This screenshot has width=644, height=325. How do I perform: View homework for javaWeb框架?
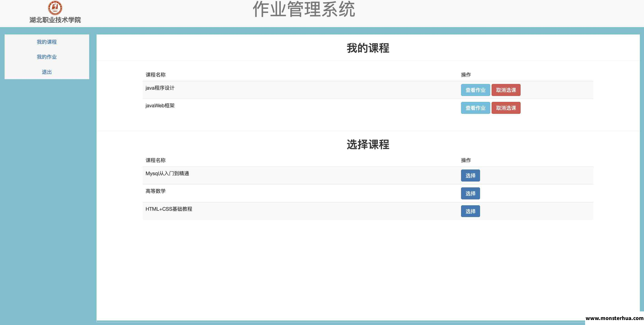coord(475,108)
